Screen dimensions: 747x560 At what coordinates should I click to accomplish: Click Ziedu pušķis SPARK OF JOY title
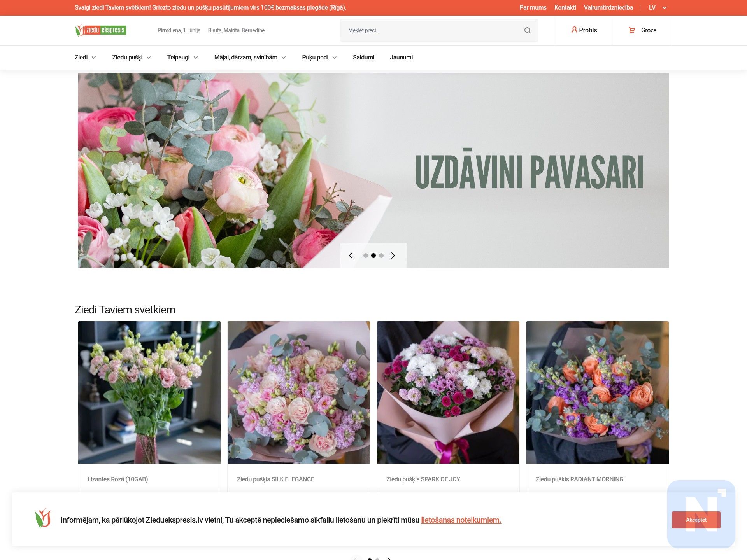click(423, 479)
